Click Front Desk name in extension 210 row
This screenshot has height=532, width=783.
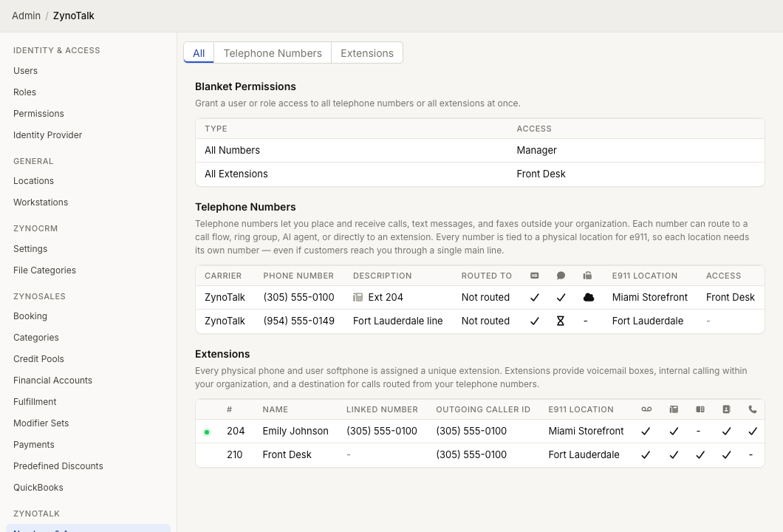tap(287, 455)
